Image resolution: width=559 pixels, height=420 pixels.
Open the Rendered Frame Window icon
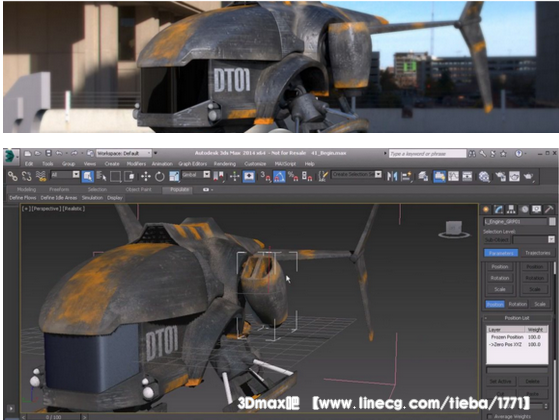[x=514, y=176]
